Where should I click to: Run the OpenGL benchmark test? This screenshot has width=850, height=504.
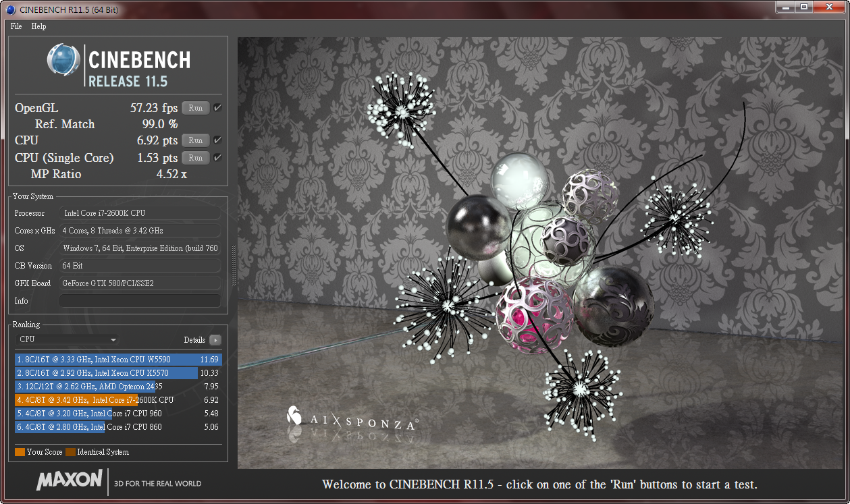tap(195, 108)
